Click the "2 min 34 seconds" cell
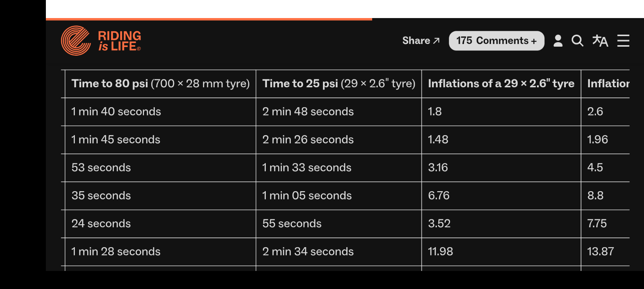Screen dimensions: 644x289 308,251
